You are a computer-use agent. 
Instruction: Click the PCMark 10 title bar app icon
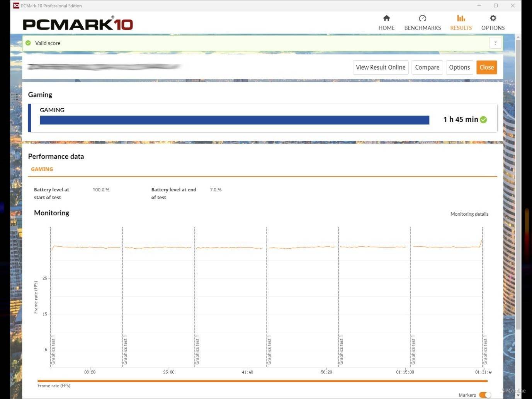16,5
